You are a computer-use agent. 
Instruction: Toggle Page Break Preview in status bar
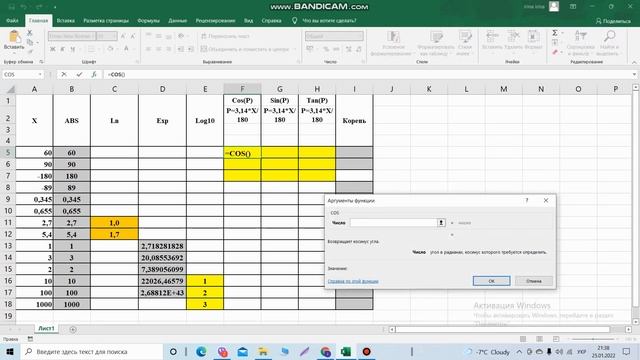[x=556, y=339]
